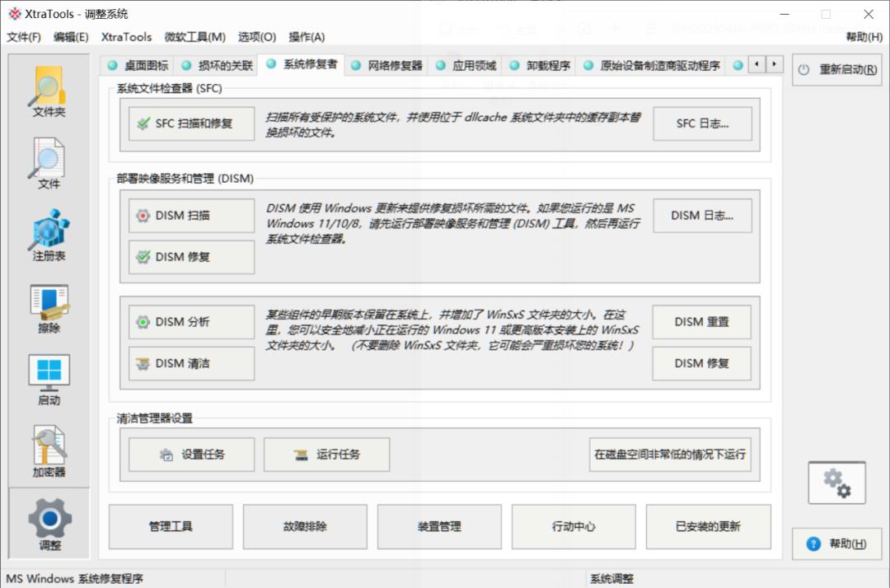This screenshot has width=890, height=588.
Task: Click the gear settings icon near bottom right
Action: pos(836,483)
